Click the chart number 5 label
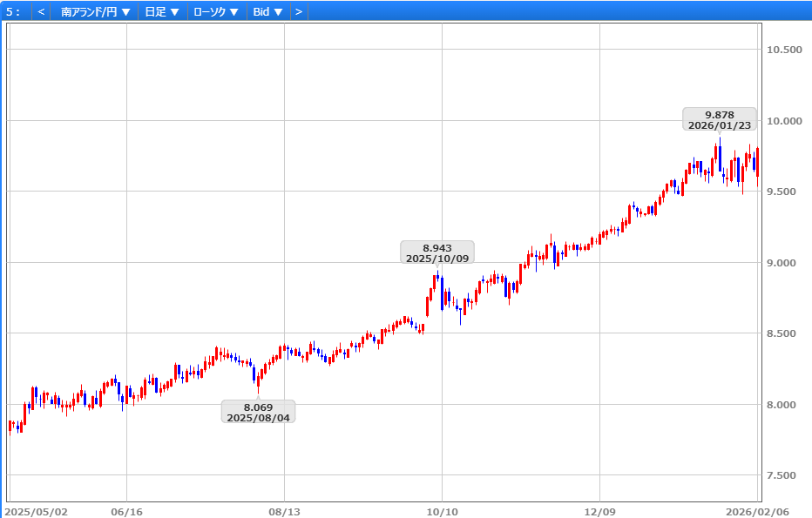 coord(13,11)
